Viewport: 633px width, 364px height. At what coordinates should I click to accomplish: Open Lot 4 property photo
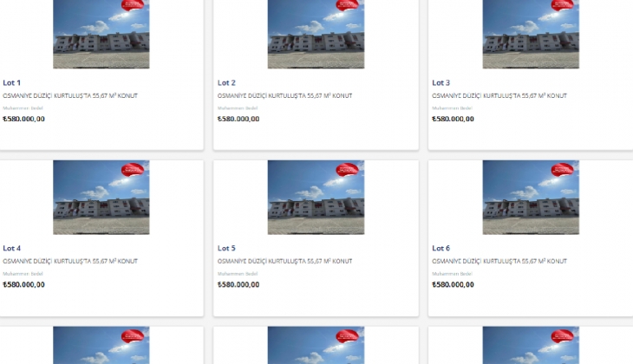coord(101,198)
